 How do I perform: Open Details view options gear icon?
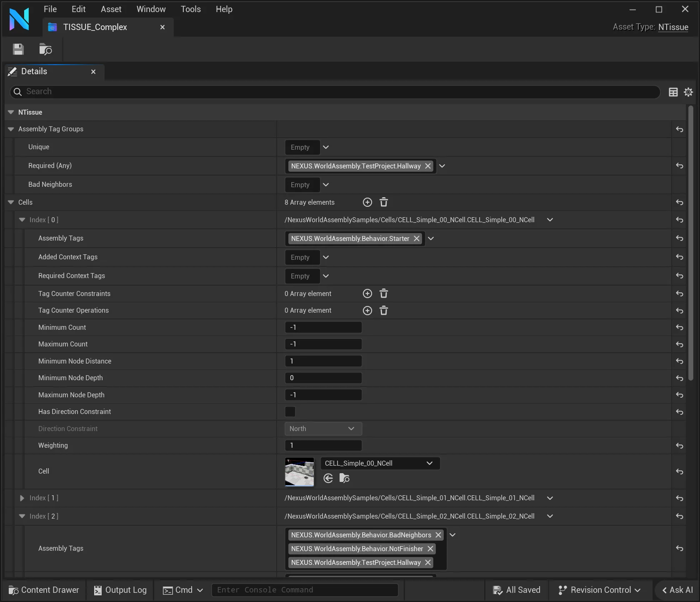(688, 92)
